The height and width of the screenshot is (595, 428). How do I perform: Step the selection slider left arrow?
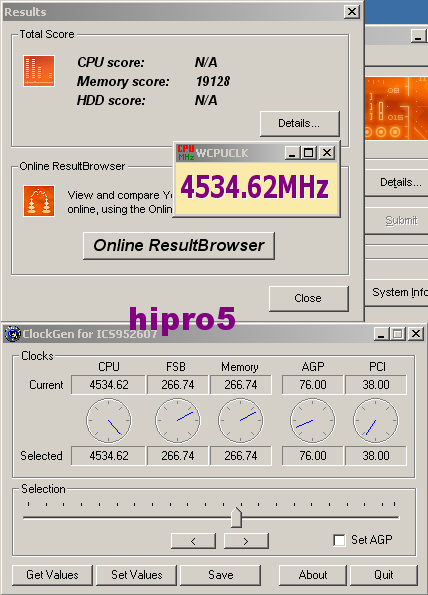(x=193, y=541)
